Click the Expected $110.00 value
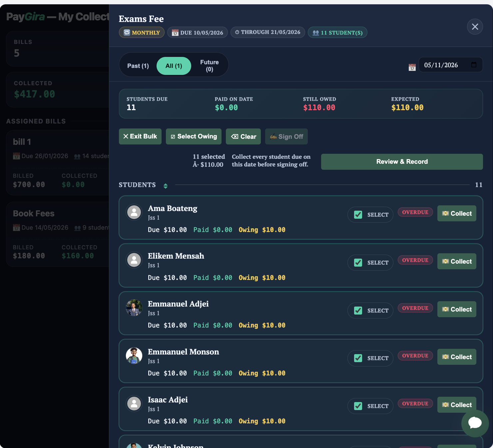The width and height of the screenshot is (493, 448). [x=407, y=108]
